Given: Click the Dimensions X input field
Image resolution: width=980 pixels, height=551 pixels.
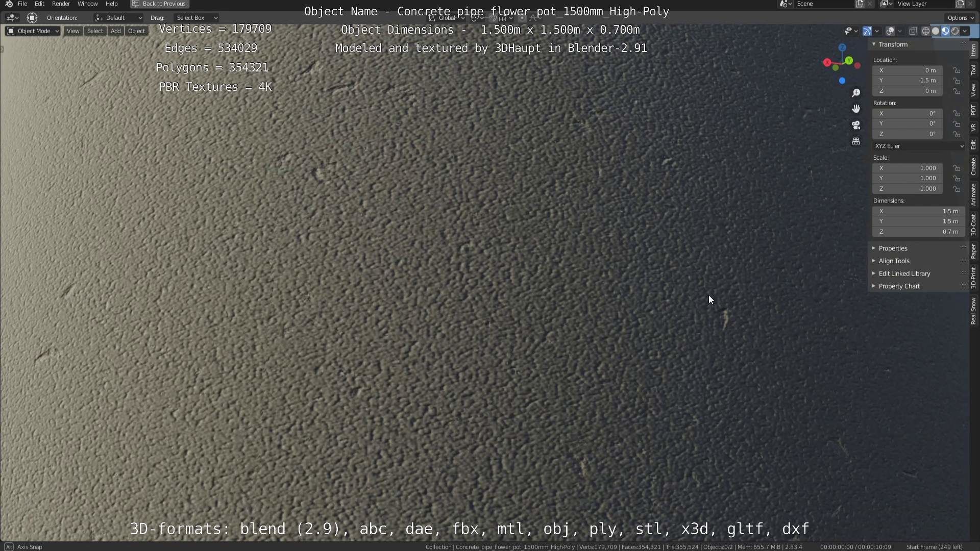Looking at the screenshot, I should [918, 211].
